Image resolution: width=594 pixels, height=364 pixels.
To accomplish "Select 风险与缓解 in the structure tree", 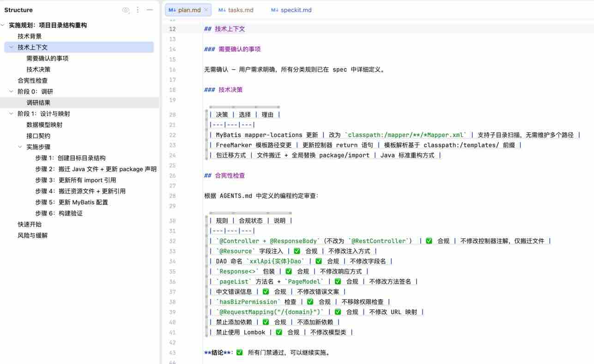I will tap(32, 236).
